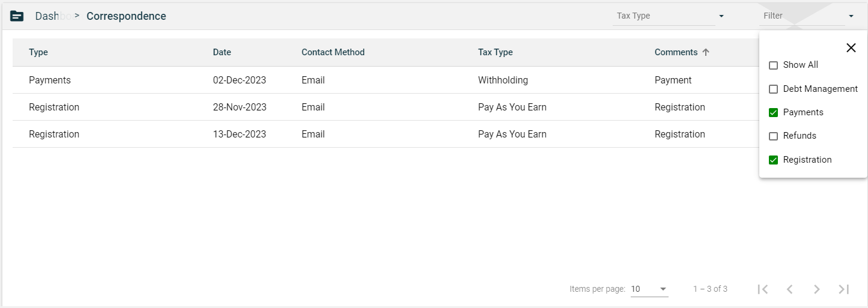This screenshot has height=308, width=868.
Task: Check the Show All checkbox
Action: (774, 65)
